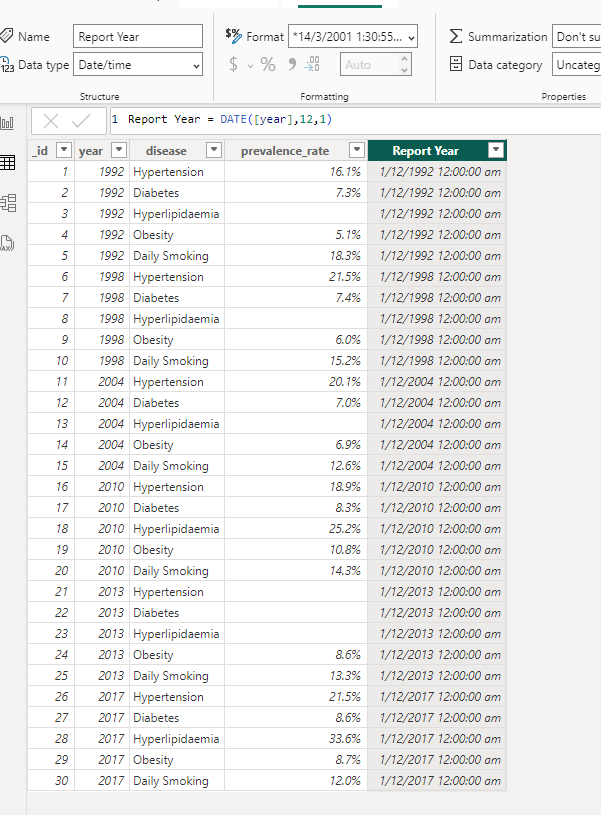The image size is (601, 815).
Task: Select prevalence value 25.2%
Action: [296, 529]
